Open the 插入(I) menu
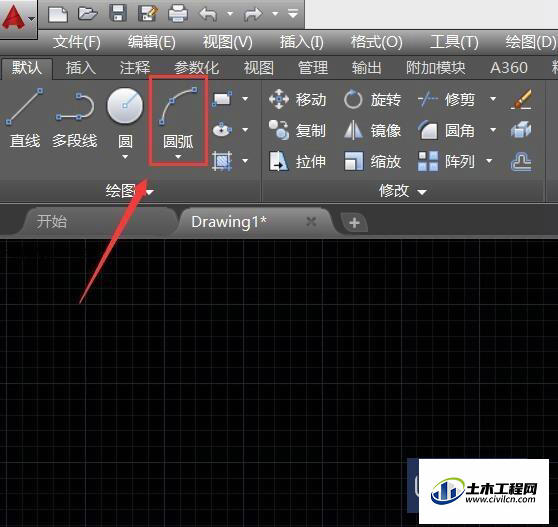Image resolution: width=558 pixels, height=527 pixels. pos(301,42)
